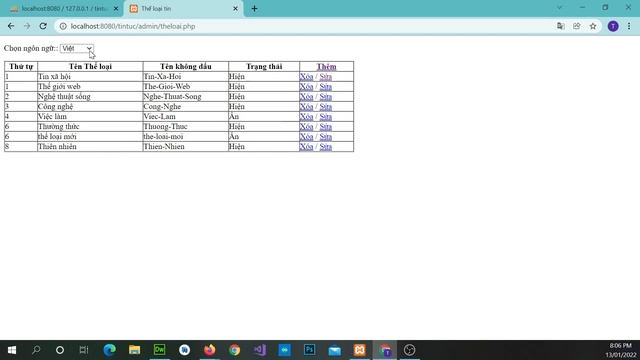
Task: Open the Chọn ngôn ngữ language dropdown
Action: pos(77,48)
